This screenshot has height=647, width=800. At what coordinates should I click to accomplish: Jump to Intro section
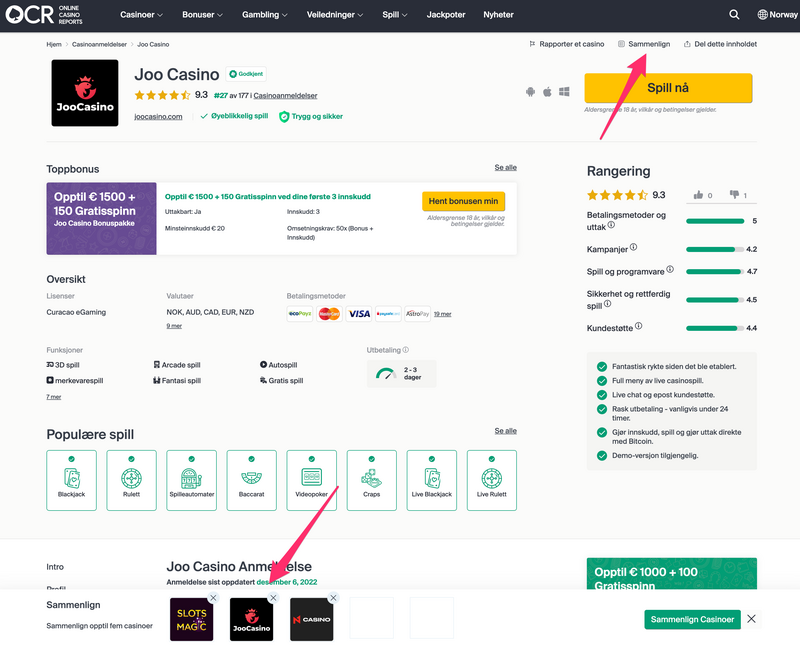pyautogui.click(x=55, y=567)
